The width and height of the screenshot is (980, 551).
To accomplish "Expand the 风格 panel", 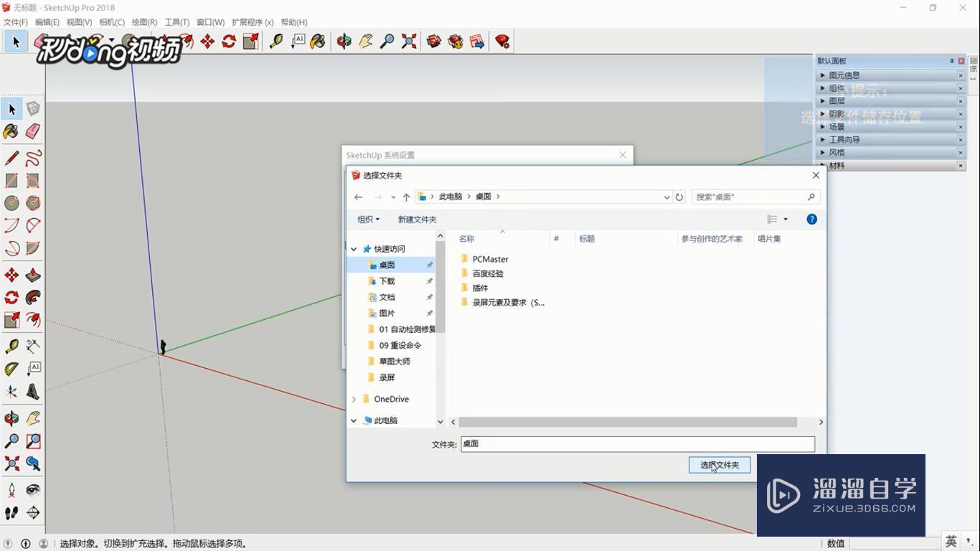I will pyautogui.click(x=823, y=152).
